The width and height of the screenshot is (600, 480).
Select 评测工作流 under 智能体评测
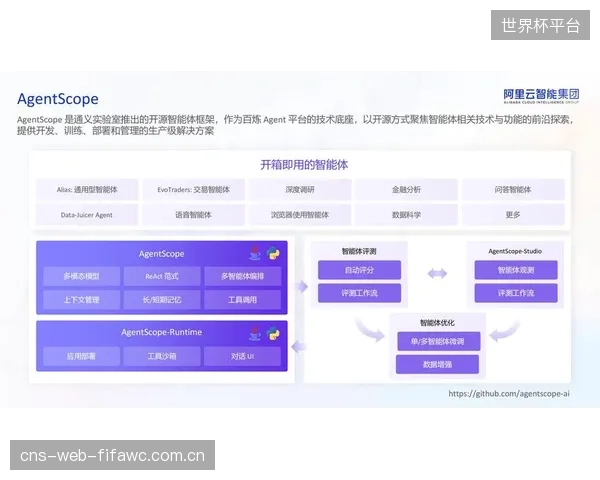click(360, 293)
